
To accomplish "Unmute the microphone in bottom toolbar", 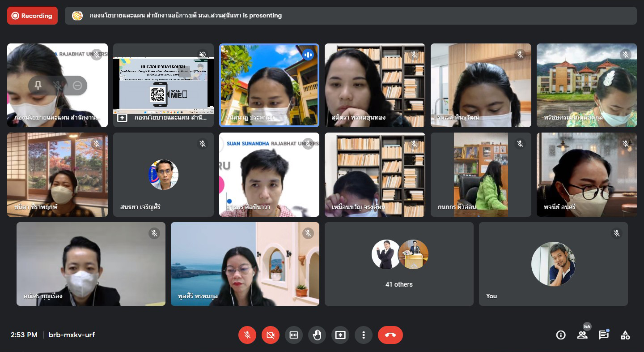I will pyautogui.click(x=247, y=335).
